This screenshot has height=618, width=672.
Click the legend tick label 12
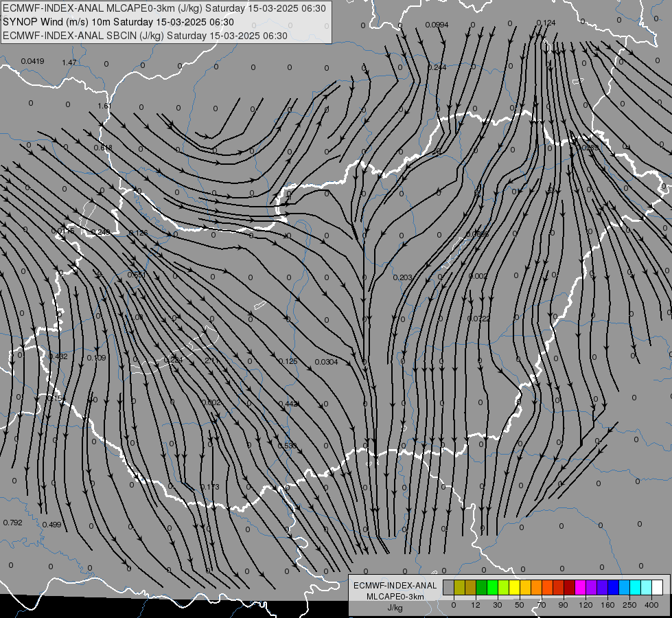point(476,605)
